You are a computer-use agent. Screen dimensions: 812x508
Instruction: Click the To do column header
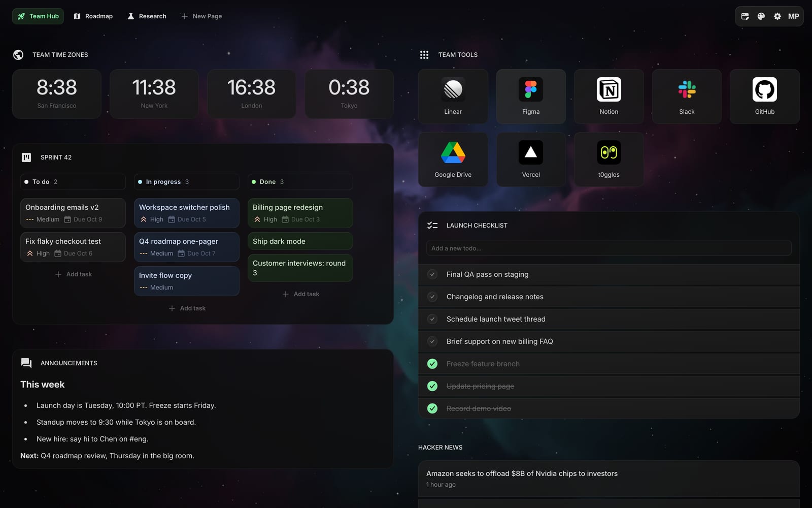pos(73,182)
